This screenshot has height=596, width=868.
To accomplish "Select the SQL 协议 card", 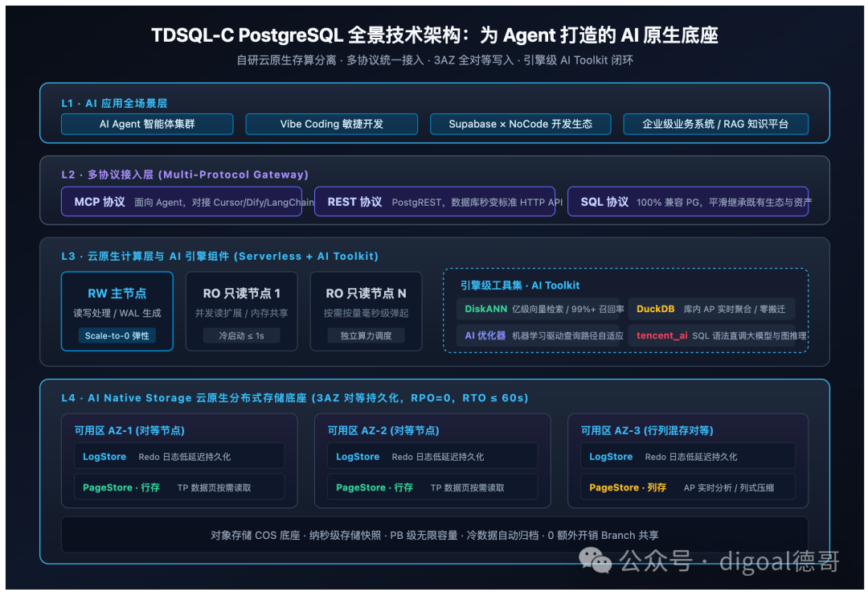I will coord(687,202).
